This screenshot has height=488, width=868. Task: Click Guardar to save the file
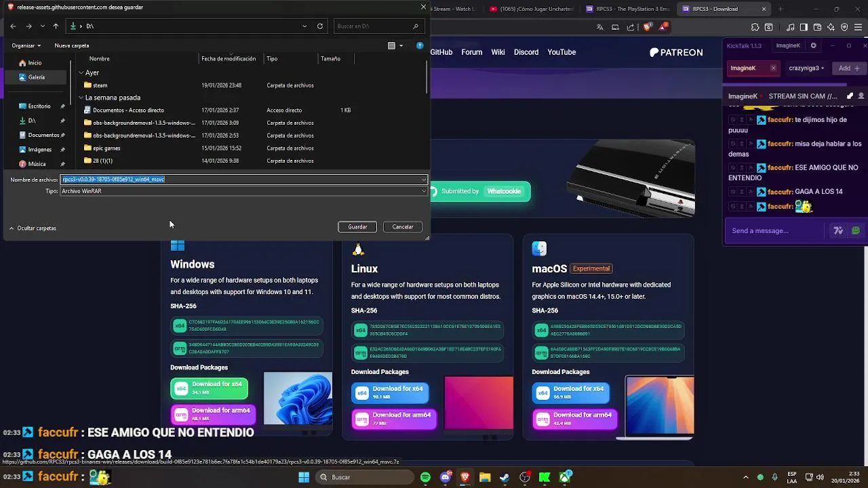click(357, 227)
